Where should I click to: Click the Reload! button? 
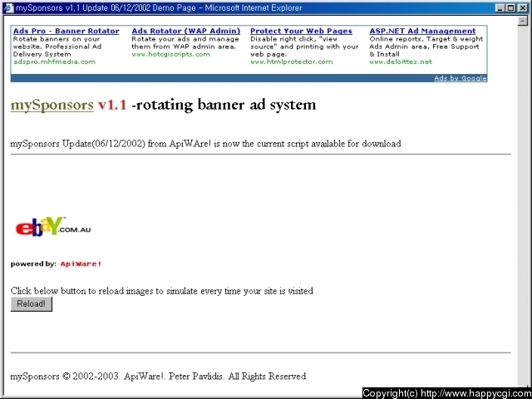click(x=32, y=303)
